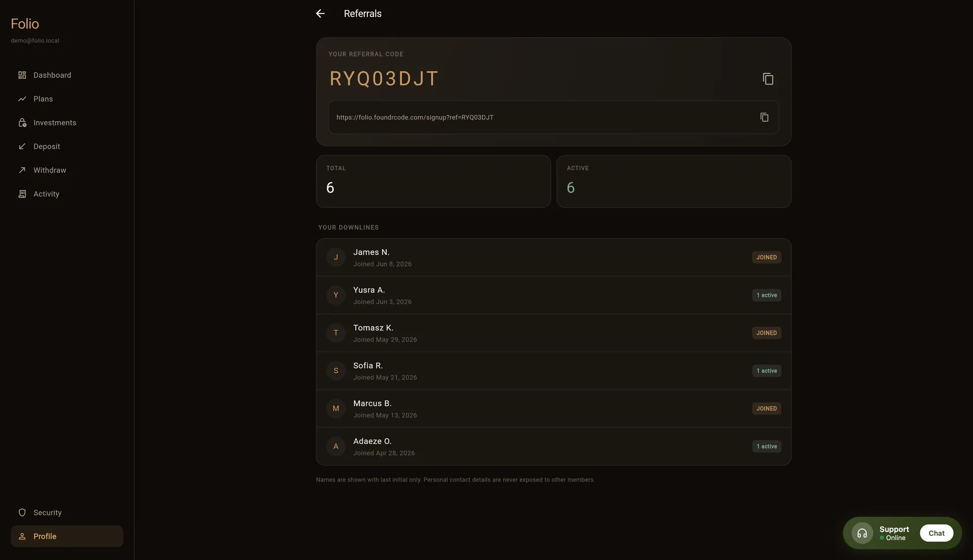This screenshot has height=560, width=973.
Task: Click the Profile person icon
Action: (x=22, y=536)
